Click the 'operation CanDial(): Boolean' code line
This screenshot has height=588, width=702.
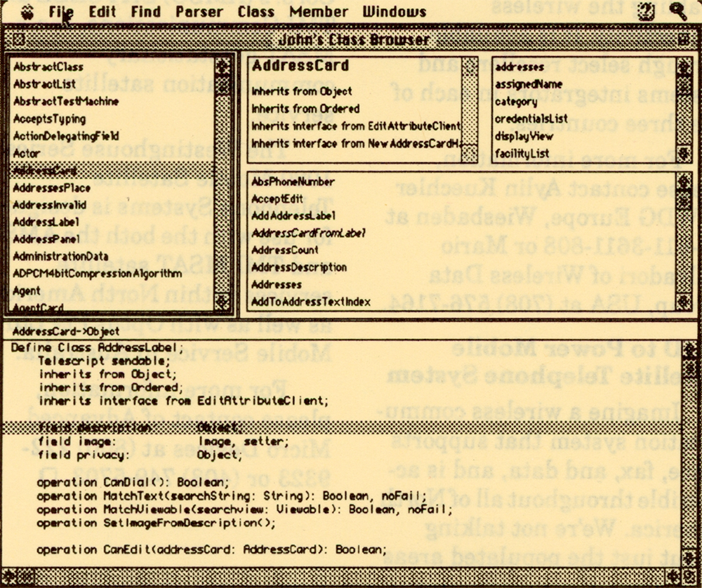pyautogui.click(x=133, y=483)
